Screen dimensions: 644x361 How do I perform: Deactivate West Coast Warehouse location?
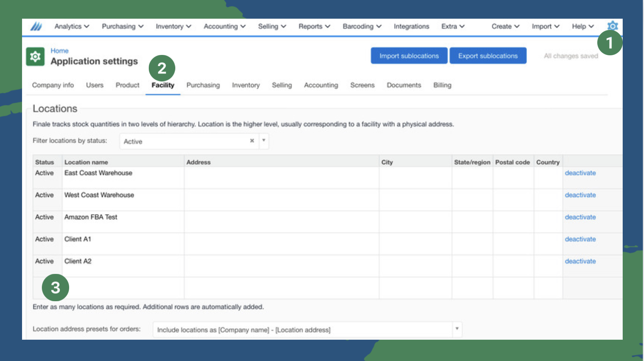tap(580, 195)
